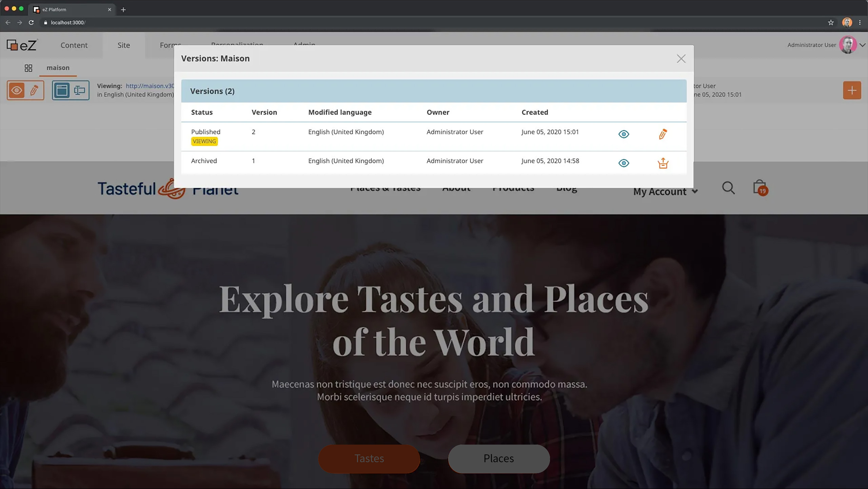Open a new browser tab
868x489 pixels.
(123, 9)
